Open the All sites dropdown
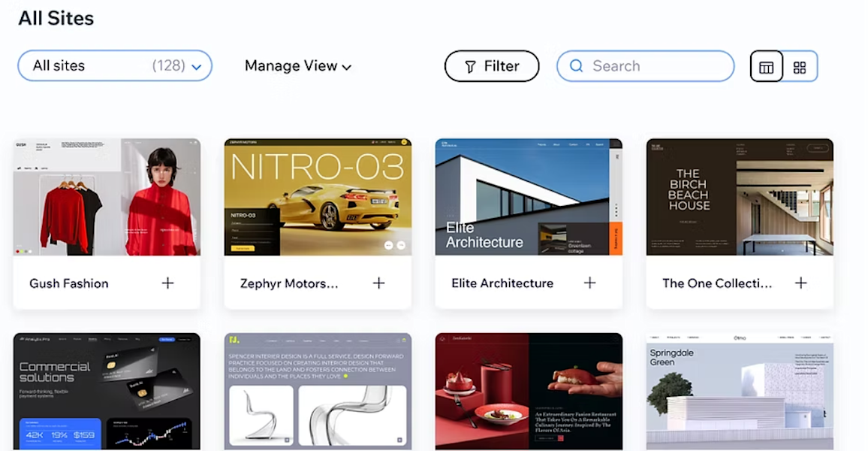 pyautogui.click(x=115, y=66)
